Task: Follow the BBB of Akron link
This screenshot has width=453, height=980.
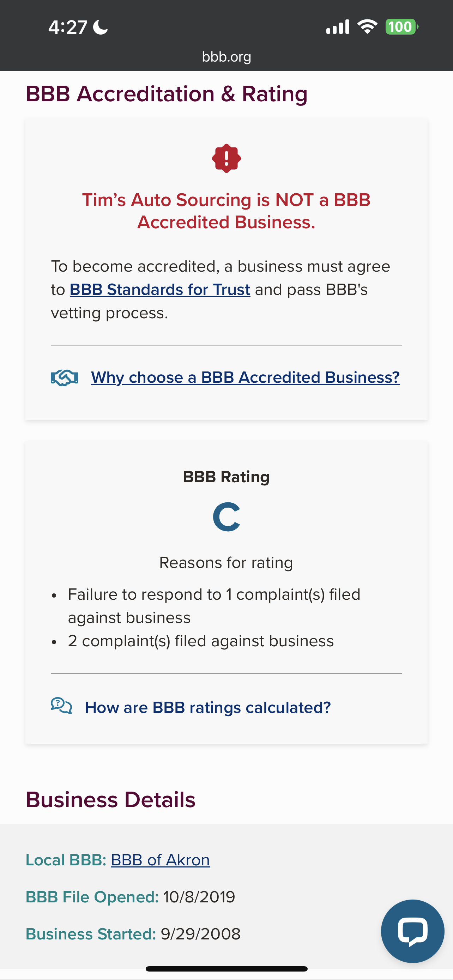Action: 160,860
